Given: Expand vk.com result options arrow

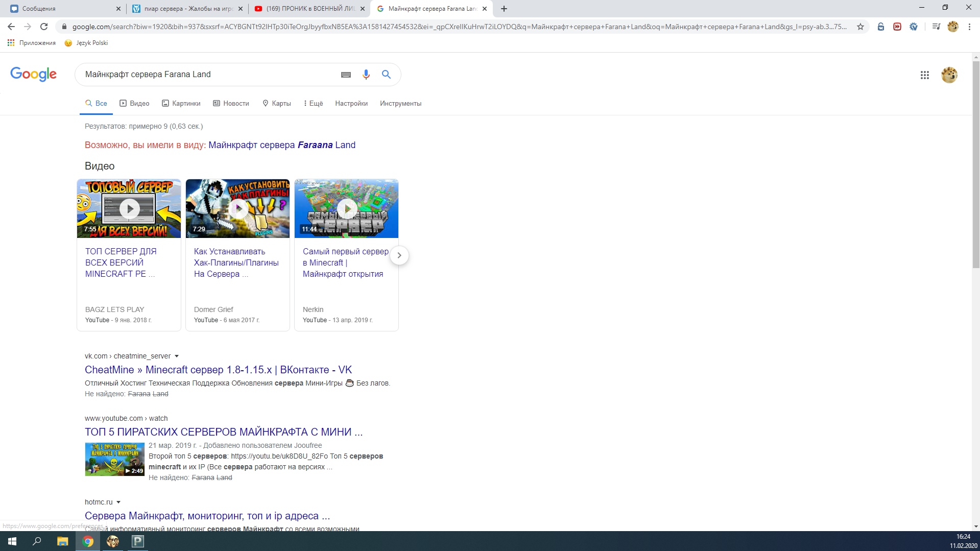Looking at the screenshot, I should pyautogui.click(x=177, y=356).
